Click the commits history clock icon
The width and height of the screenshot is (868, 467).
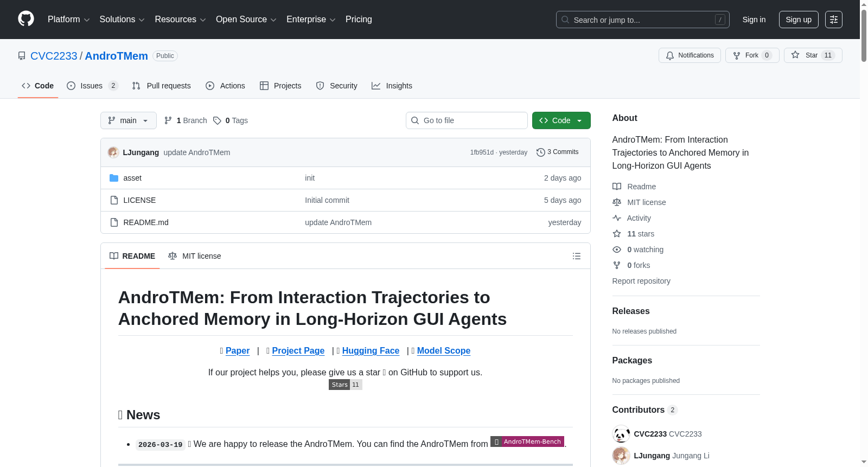[x=540, y=152]
